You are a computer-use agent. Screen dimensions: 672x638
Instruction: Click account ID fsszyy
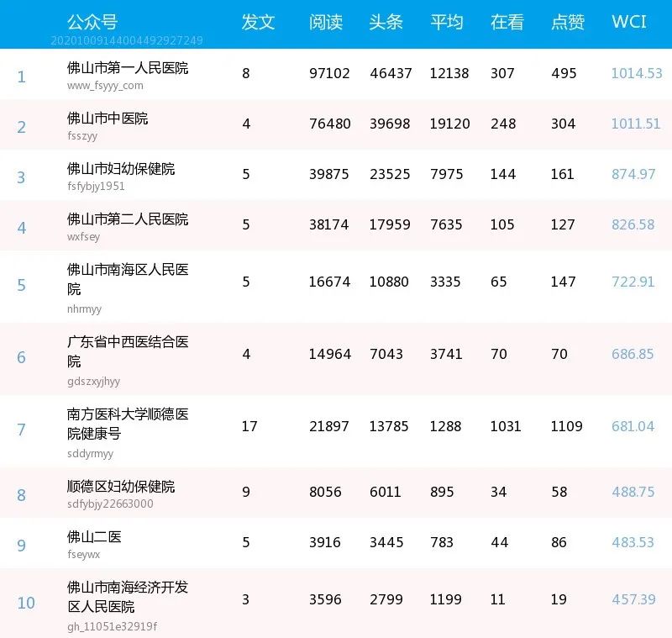(x=82, y=136)
